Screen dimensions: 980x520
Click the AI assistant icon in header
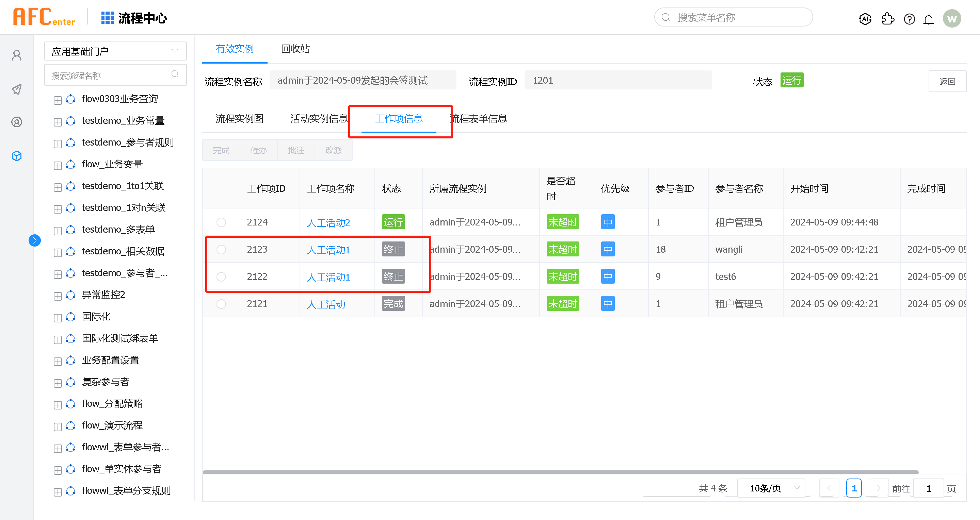865,19
